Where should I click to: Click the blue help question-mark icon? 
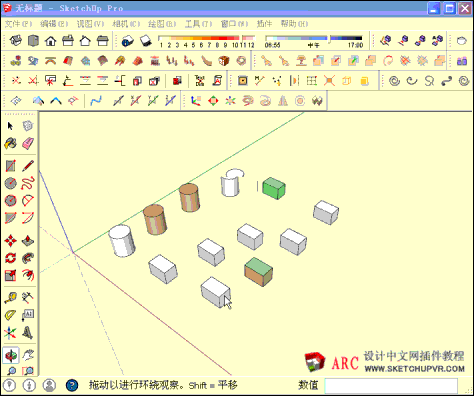coord(72,385)
